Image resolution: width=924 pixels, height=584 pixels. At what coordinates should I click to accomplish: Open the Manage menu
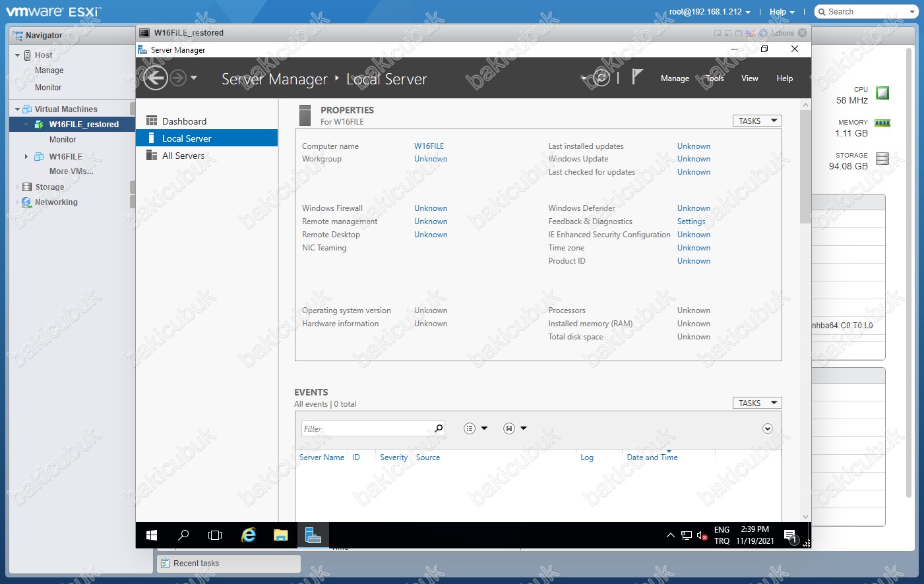point(675,78)
